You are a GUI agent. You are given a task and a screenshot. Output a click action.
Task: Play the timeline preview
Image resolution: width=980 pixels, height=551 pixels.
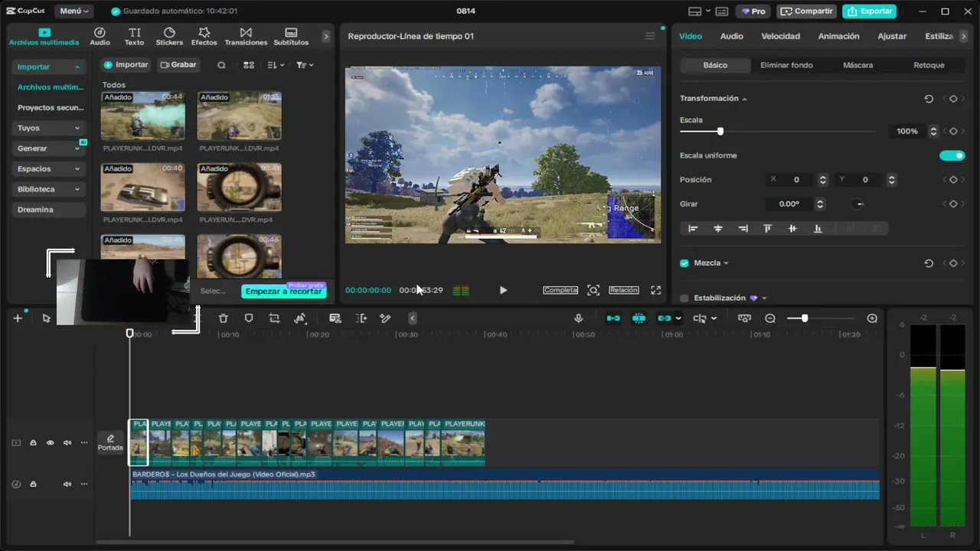coord(503,290)
